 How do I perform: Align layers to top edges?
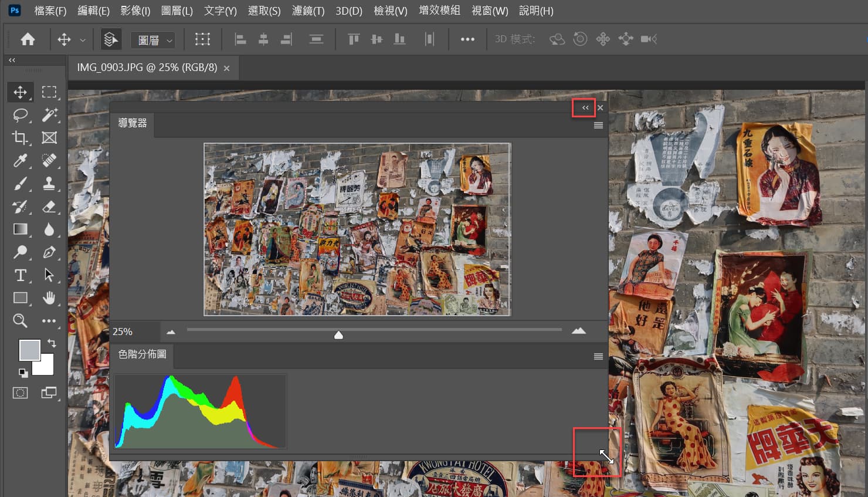point(353,39)
